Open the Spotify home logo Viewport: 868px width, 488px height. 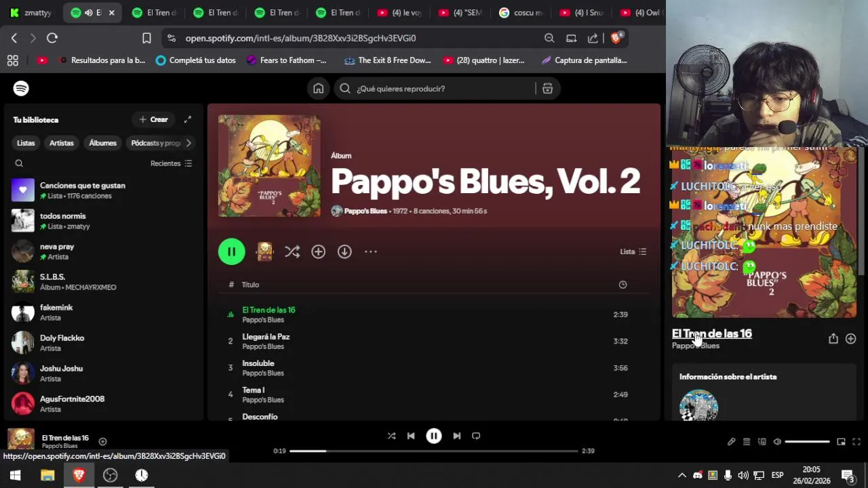21,88
